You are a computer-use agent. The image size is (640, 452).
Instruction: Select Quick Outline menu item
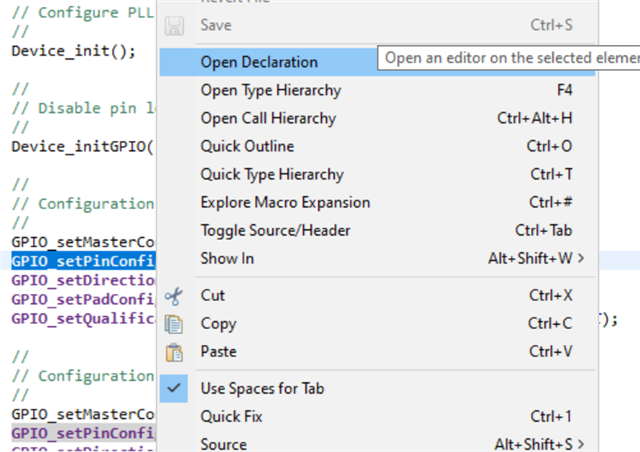pos(247,146)
